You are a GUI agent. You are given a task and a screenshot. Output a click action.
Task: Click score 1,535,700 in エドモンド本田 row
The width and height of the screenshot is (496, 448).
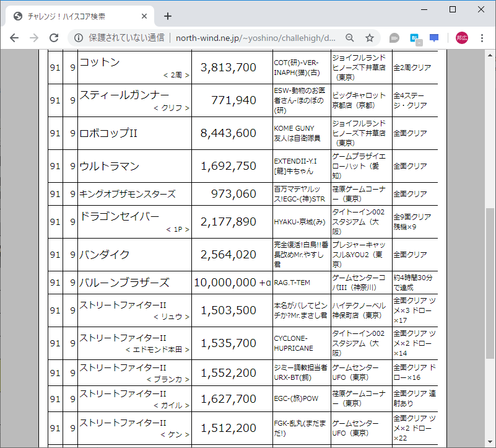click(228, 343)
